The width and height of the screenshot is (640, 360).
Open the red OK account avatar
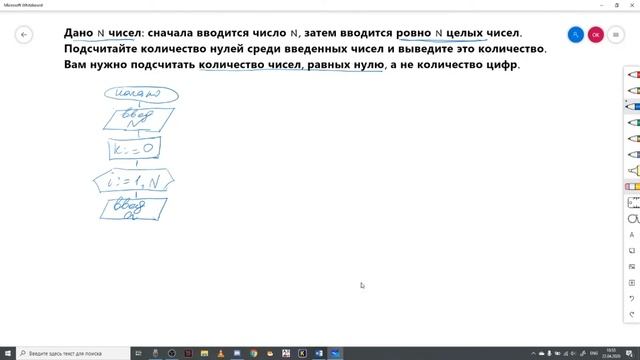point(596,35)
